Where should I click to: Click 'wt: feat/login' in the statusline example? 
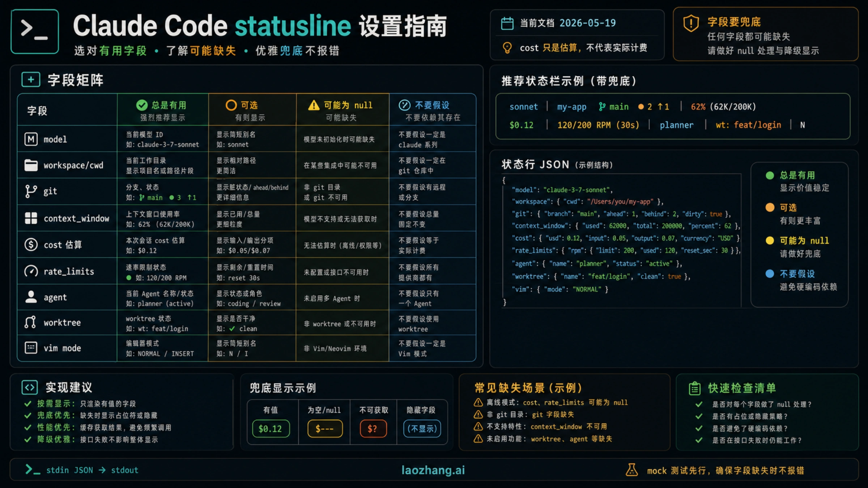tap(748, 125)
